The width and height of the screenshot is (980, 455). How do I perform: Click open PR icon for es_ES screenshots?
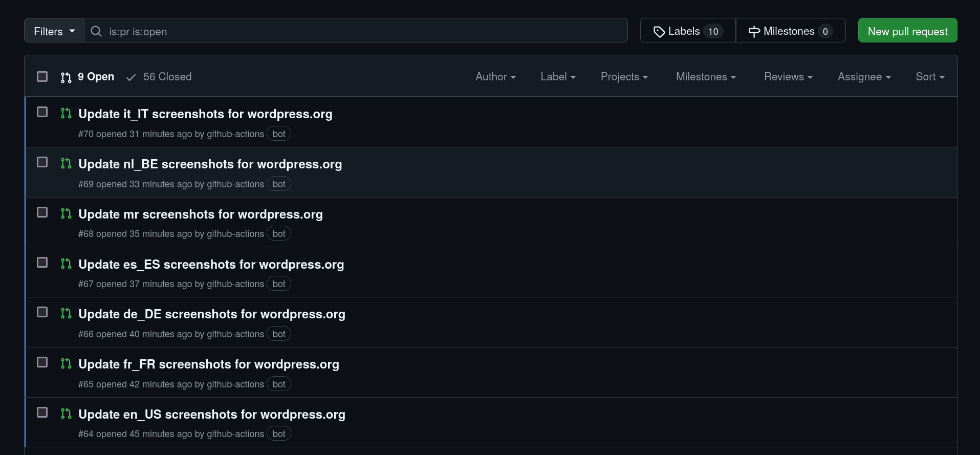coord(66,264)
